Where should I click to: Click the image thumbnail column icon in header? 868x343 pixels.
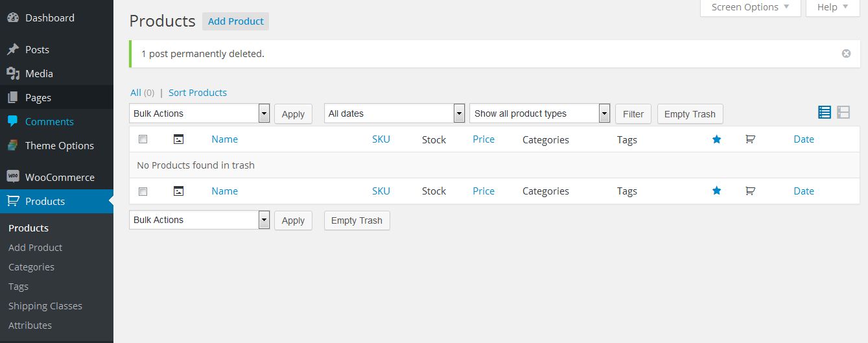[x=178, y=139]
